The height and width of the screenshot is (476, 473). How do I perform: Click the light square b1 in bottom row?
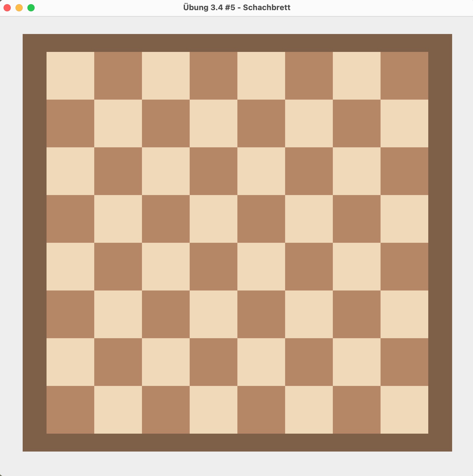coord(118,410)
